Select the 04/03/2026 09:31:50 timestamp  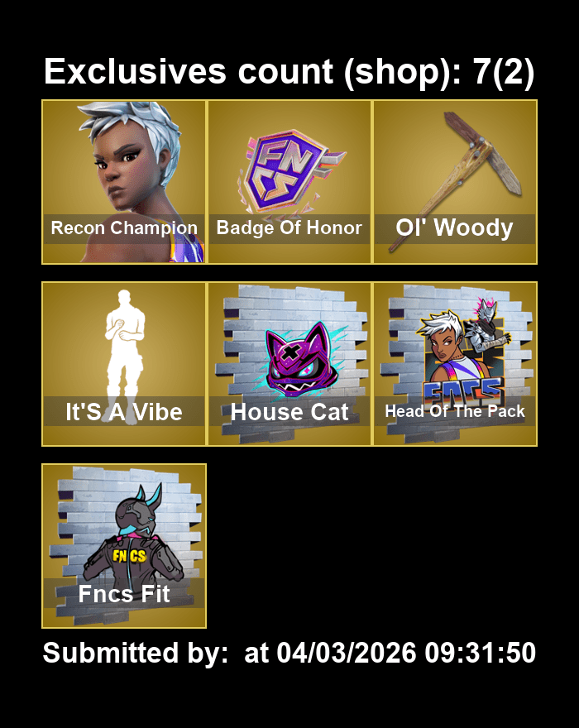406,653
